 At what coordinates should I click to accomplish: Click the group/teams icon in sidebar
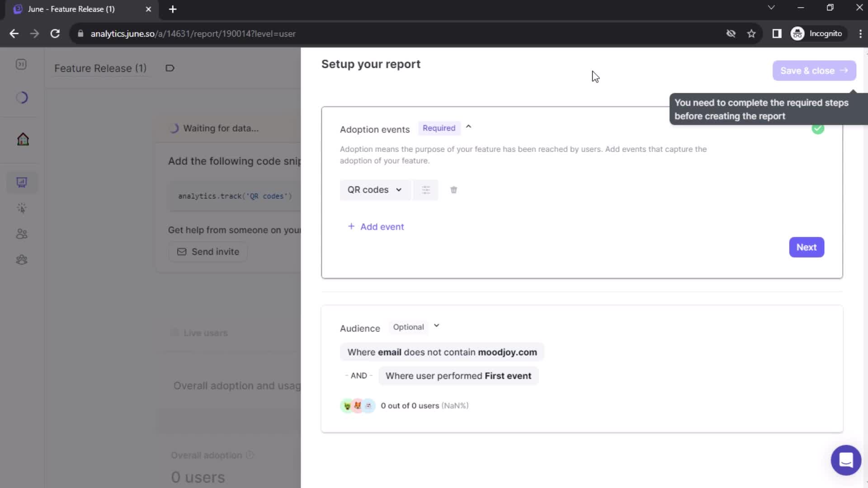tap(22, 260)
